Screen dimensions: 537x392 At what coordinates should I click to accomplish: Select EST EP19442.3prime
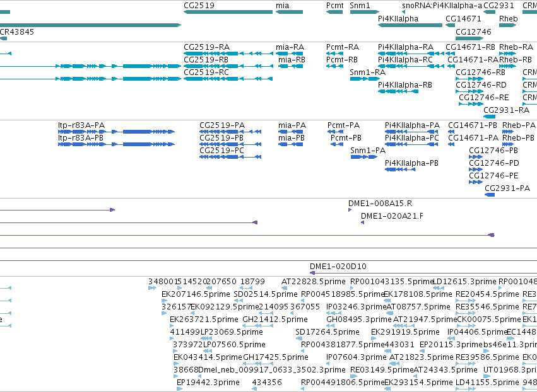point(208,383)
